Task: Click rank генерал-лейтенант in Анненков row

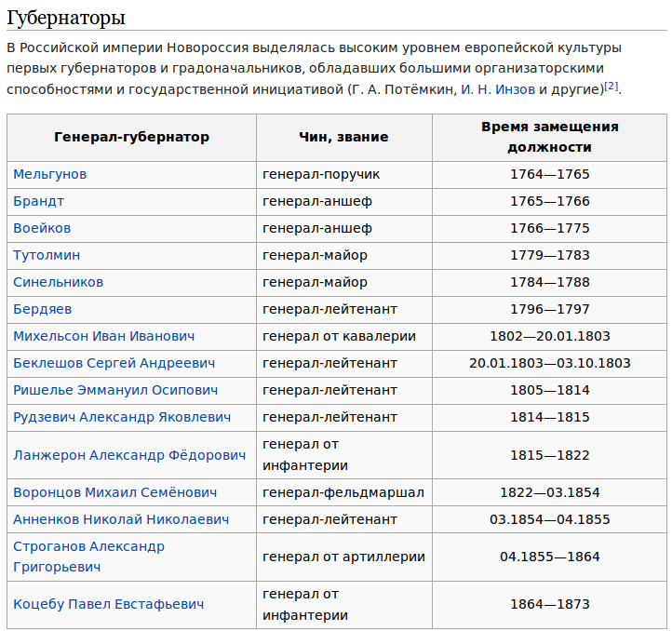Action: 330,519
